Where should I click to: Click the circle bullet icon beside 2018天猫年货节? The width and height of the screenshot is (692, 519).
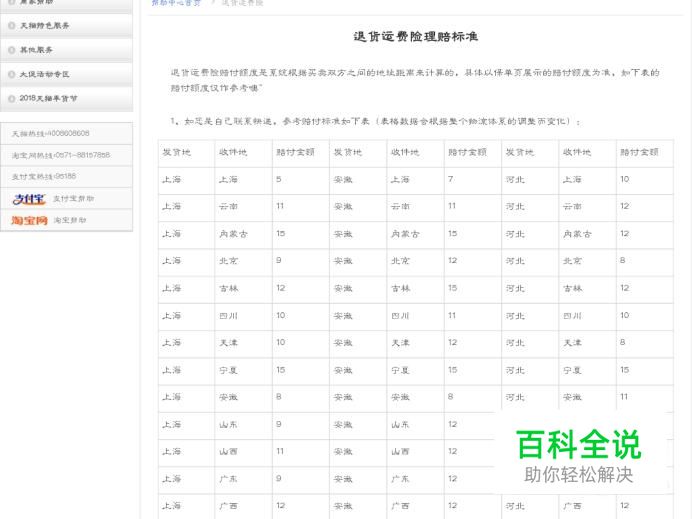tap(11, 98)
